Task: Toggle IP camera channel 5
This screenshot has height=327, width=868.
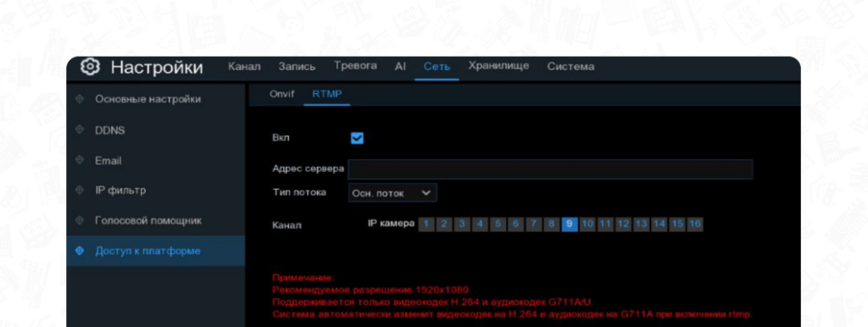Action: point(498,224)
